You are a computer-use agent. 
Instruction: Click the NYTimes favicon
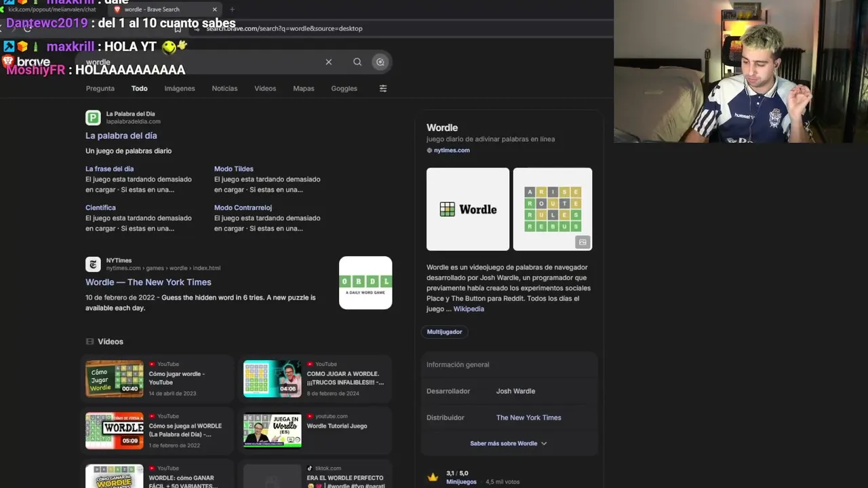[93, 264]
